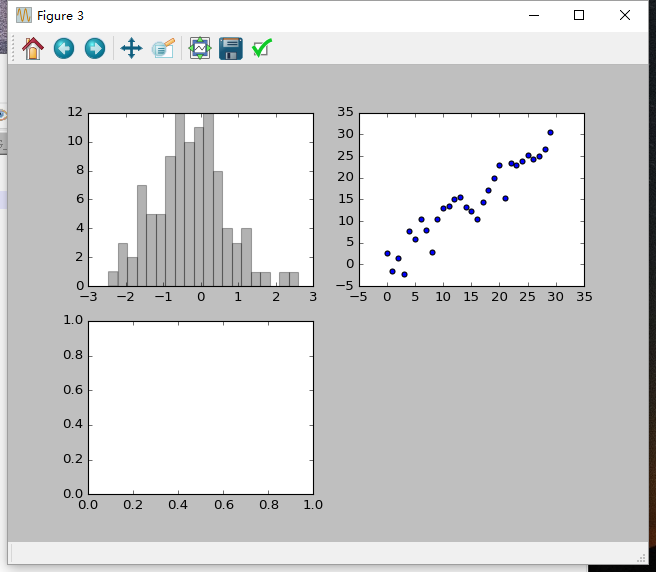Viewport: 656px width, 572px height.
Task: Reset the view with the Home icon
Action: [33, 49]
